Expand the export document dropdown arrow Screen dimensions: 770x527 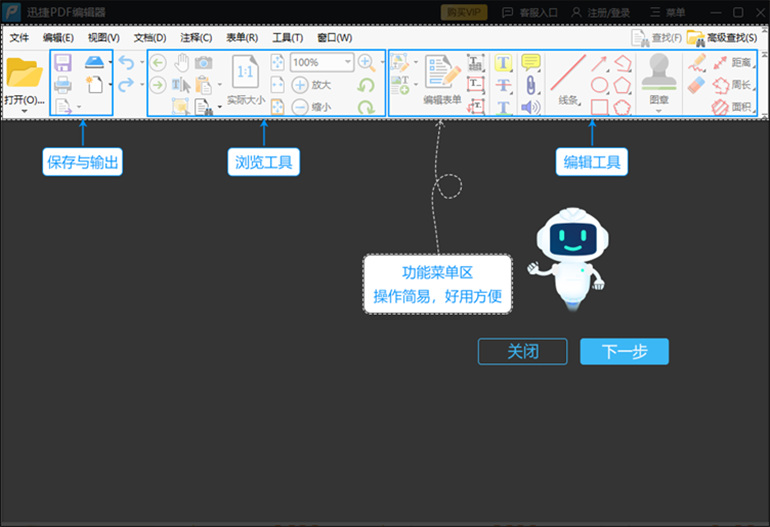pyautogui.click(x=79, y=107)
